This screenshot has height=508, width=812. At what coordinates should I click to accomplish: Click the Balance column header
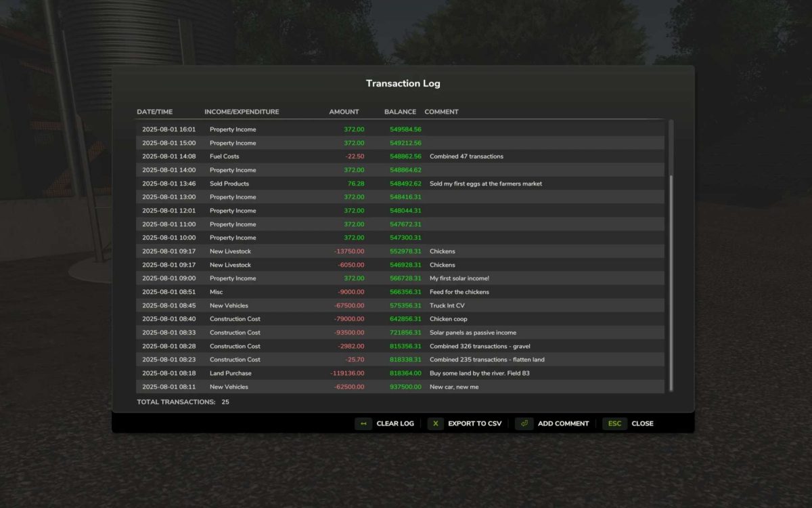[400, 112]
